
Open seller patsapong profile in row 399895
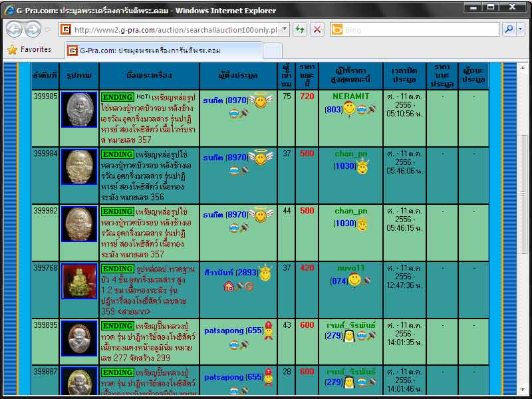tap(224, 331)
